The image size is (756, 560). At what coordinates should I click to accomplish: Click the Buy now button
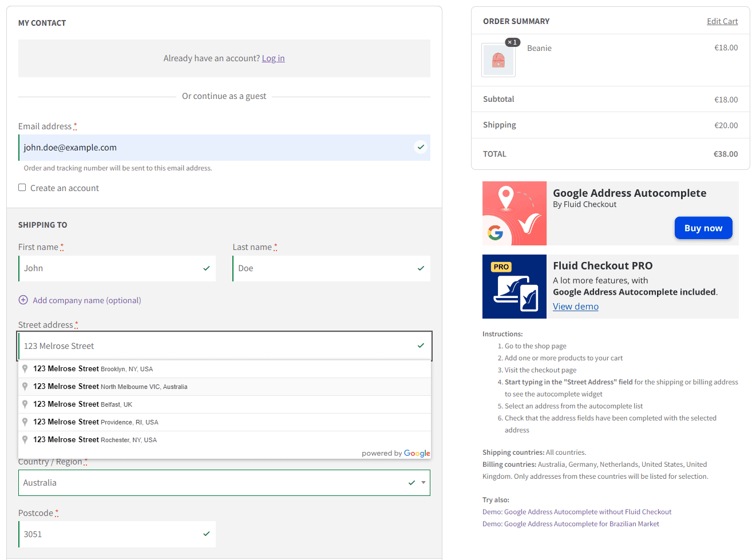pyautogui.click(x=703, y=228)
